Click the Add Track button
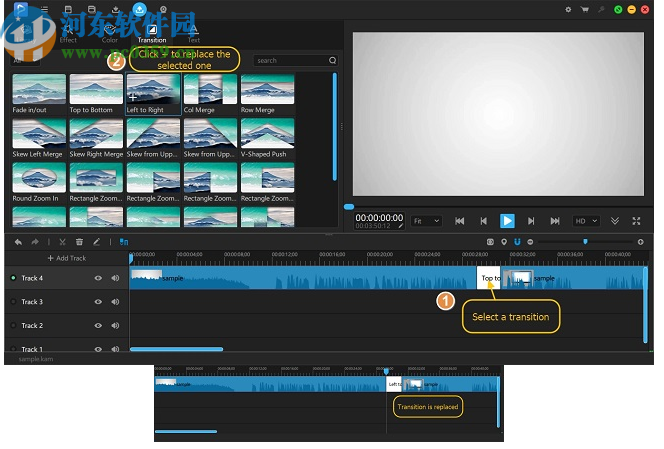Image resolution: width=664 pixels, height=449 pixels. click(67, 259)
